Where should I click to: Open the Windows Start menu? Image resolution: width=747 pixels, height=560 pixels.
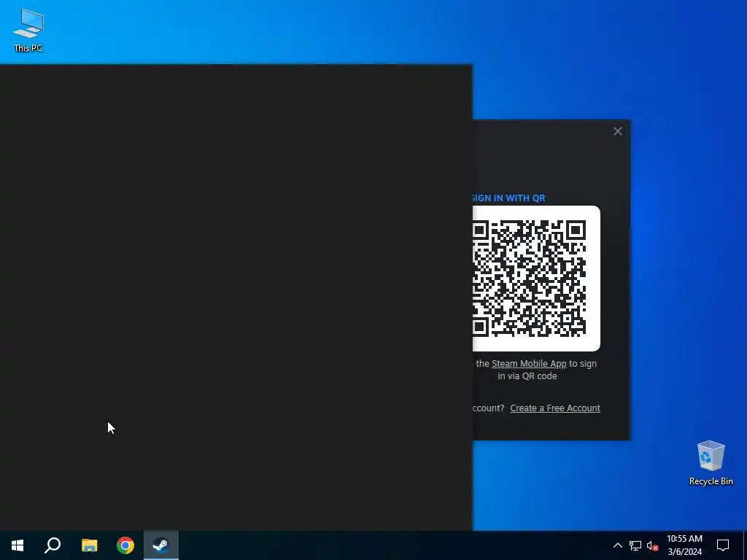coord(18,545)
